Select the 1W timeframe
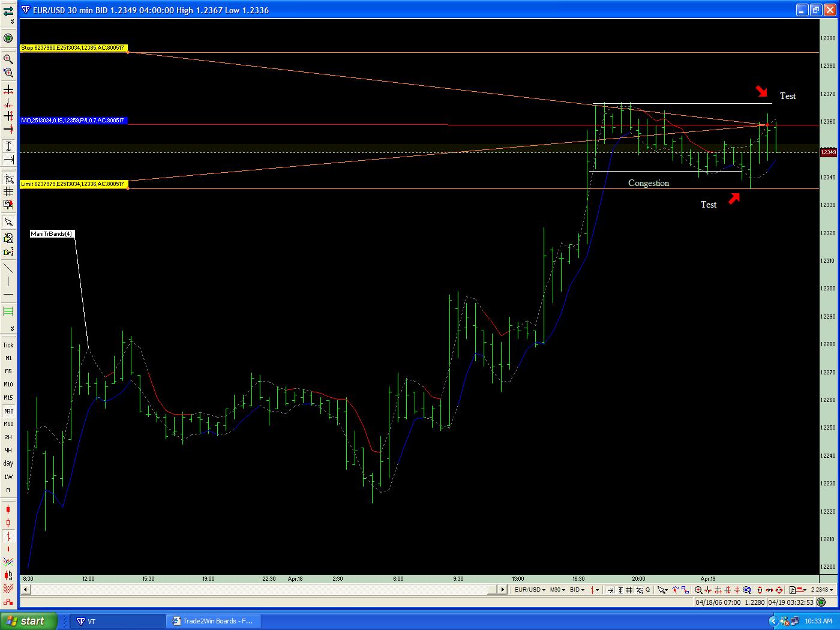This screenshot has height=630, width=840. pyautogui.click(x=8, y=476)
